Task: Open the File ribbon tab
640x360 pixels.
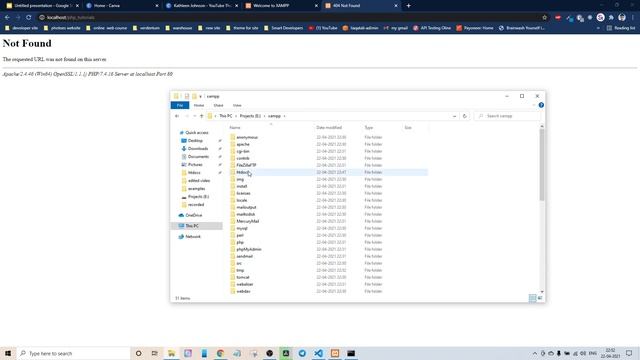Action: click(180, 105)
